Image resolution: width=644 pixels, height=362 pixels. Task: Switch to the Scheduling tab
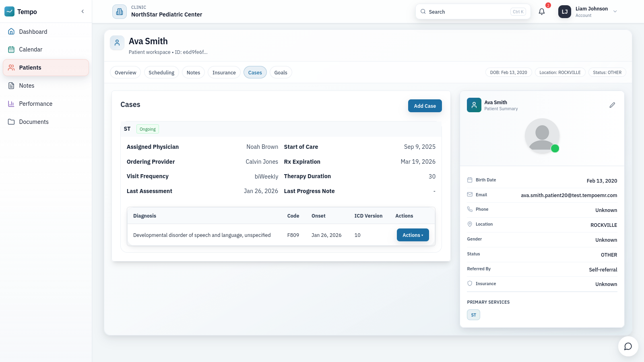tap(161, 72)
